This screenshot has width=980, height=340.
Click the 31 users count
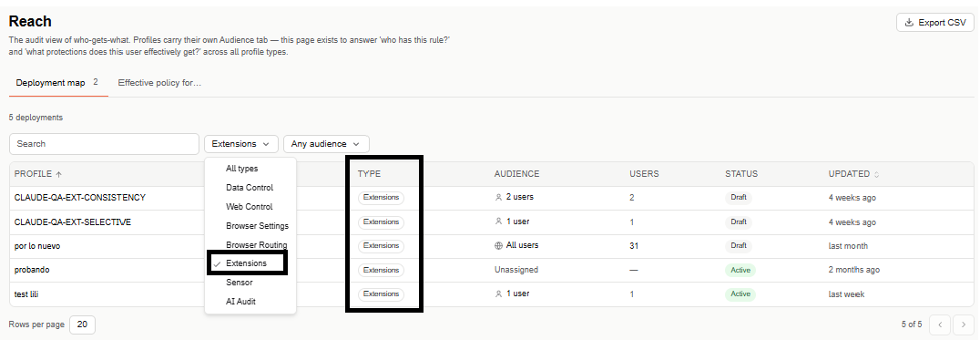(x=635, y=245)
